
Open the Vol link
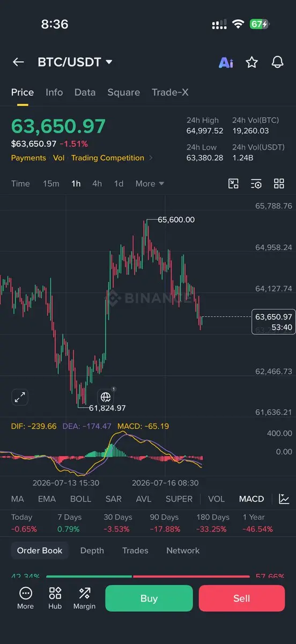[58, 158]
